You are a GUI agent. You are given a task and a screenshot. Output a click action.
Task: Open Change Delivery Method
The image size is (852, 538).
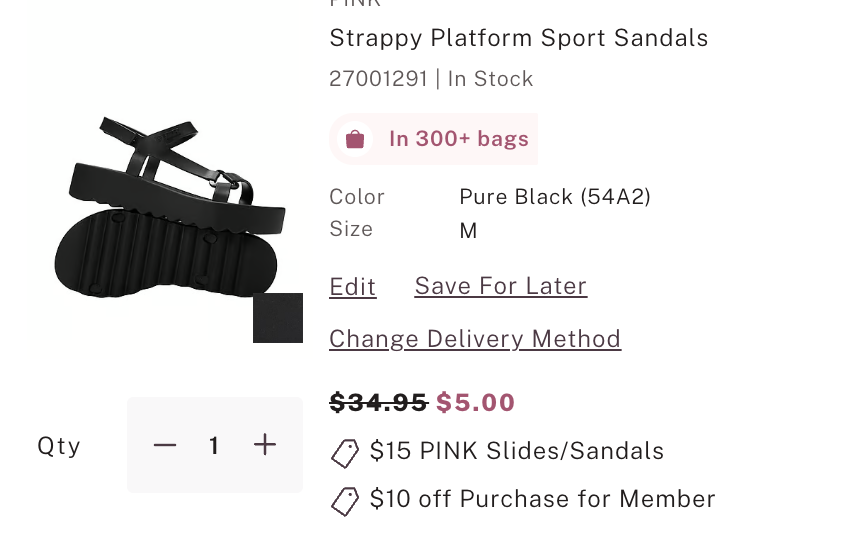pyautogui.click(x=475, y=339)
